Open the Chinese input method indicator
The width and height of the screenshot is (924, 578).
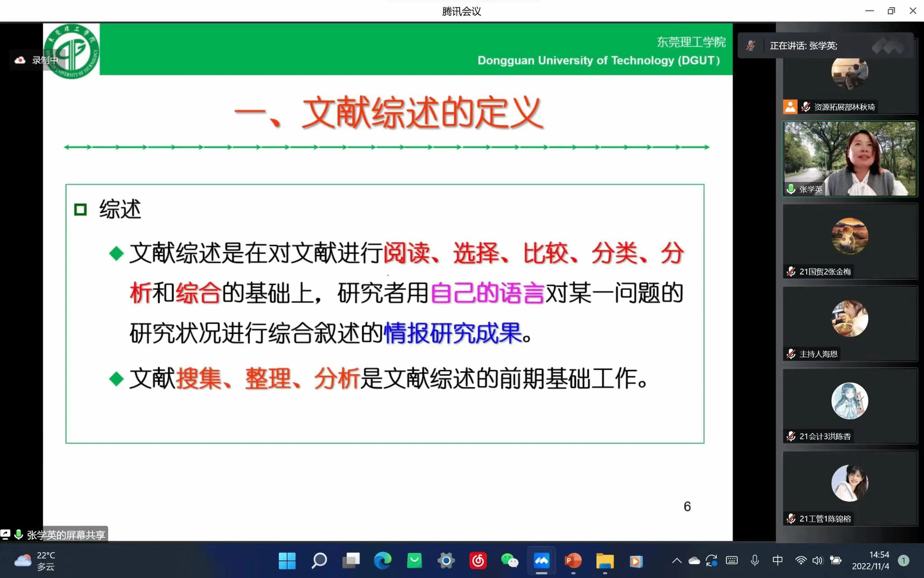point(777,561)
